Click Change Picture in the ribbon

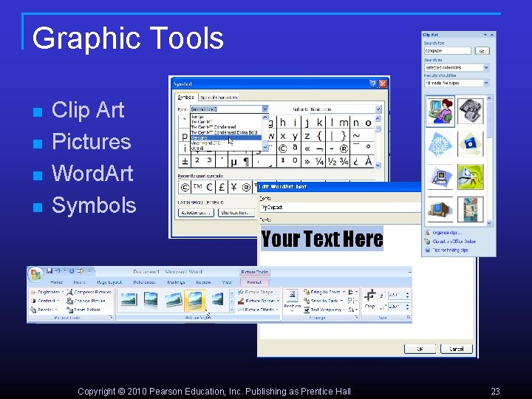(86, 301)
